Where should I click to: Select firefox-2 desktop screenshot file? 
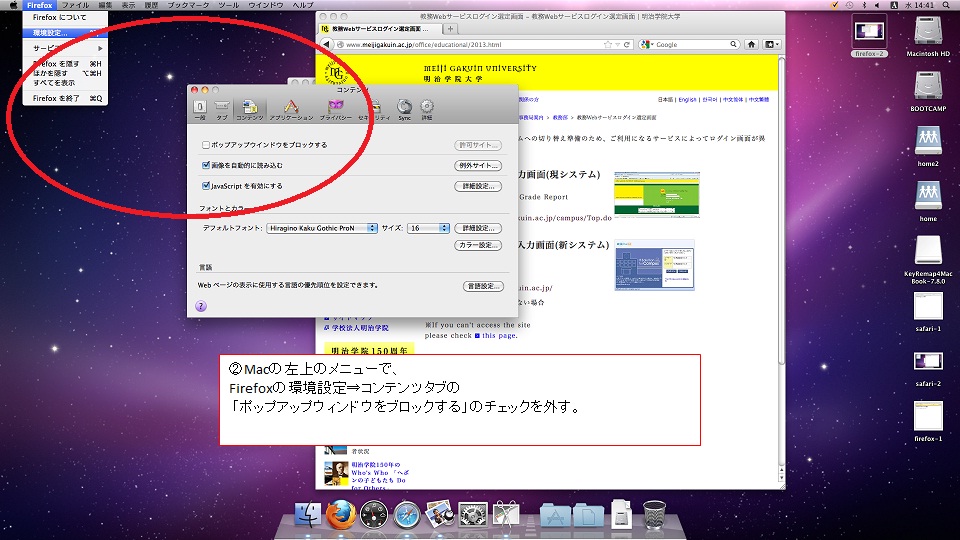[869, 36]
